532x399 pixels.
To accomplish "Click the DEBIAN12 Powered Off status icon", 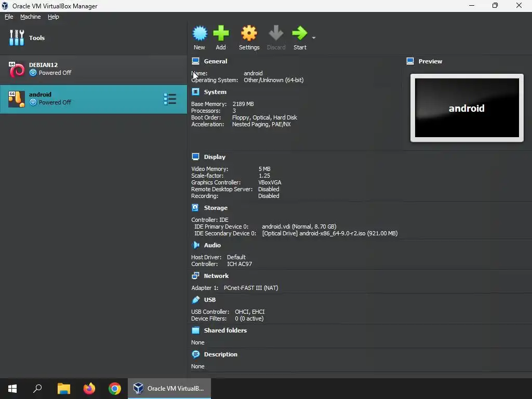I will [x=33, y=73].
